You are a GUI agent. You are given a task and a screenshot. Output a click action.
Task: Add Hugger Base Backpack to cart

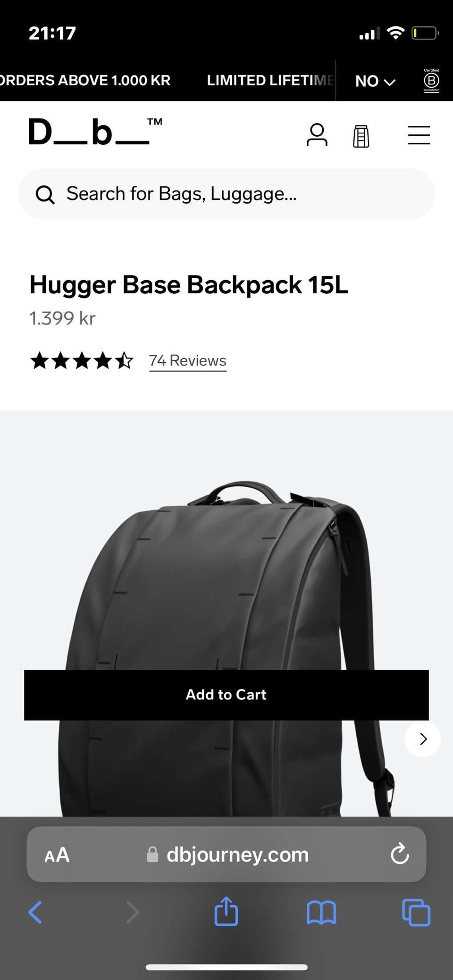pyautogui.click(x=226, y=695)
